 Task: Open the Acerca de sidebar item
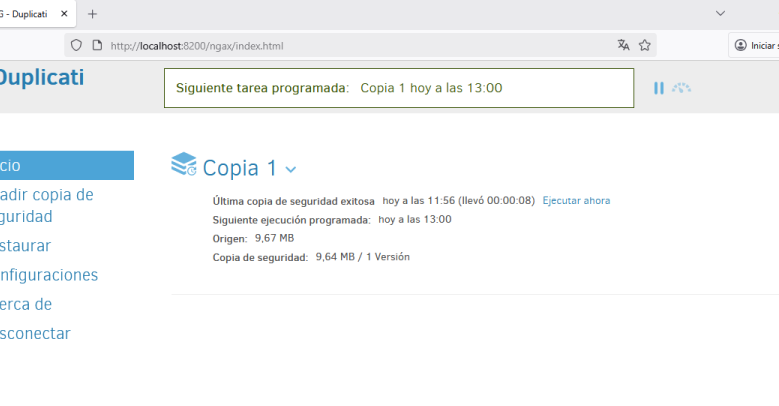point(26,305)
